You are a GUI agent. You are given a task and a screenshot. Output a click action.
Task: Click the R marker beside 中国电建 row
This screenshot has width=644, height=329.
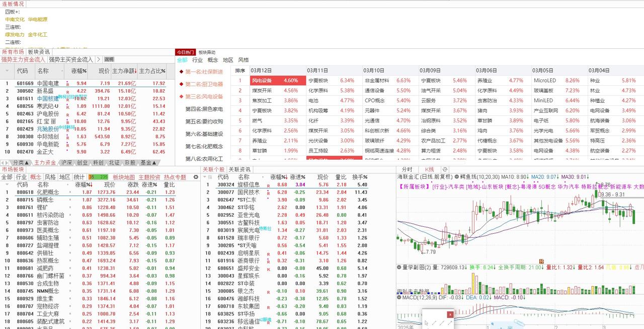[x=67, y=85]
